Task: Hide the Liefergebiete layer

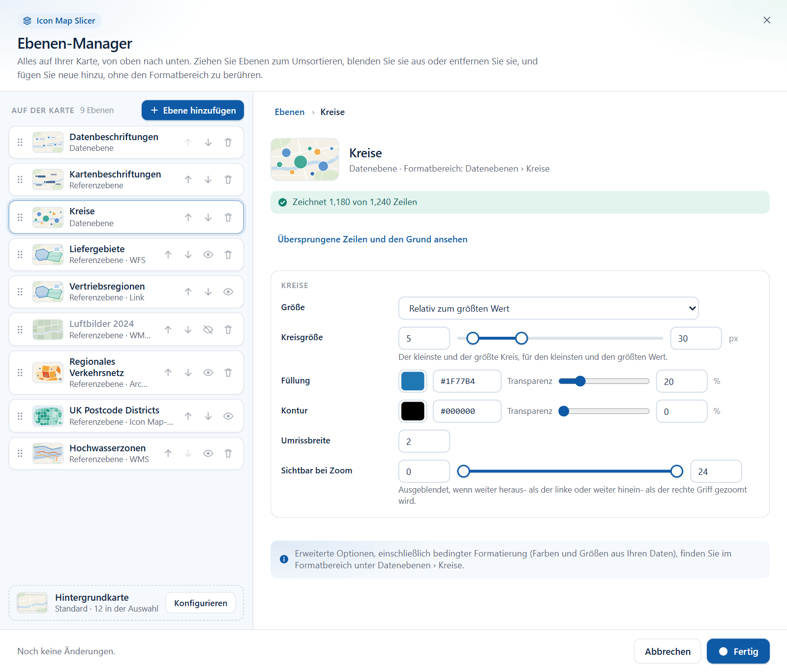Action: tap(208, 255)
